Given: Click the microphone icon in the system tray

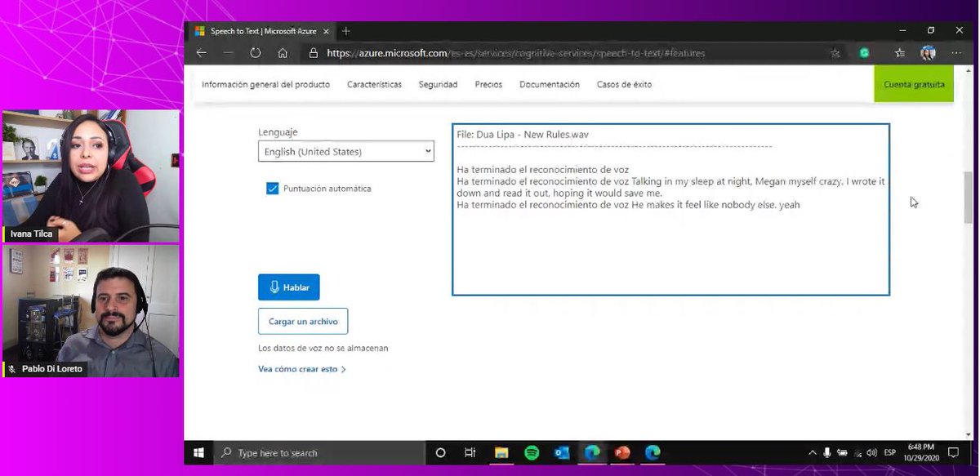Looking at the screenshot, I should click(827, 452).
